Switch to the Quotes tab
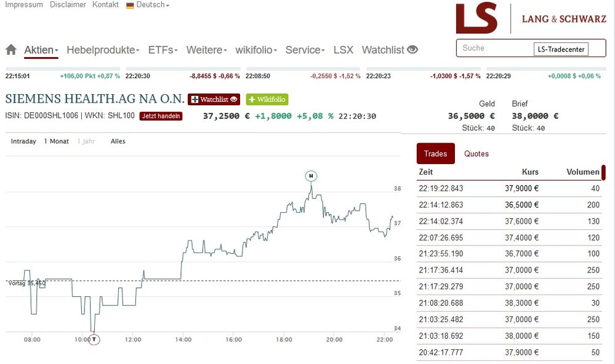This screenshot has height=364, width=615. (476, 154)
